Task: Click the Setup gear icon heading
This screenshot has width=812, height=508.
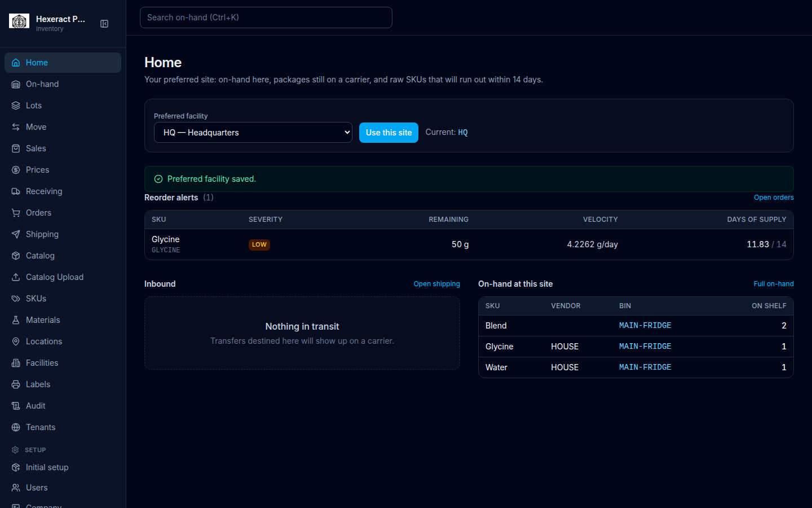Action: 15,450
